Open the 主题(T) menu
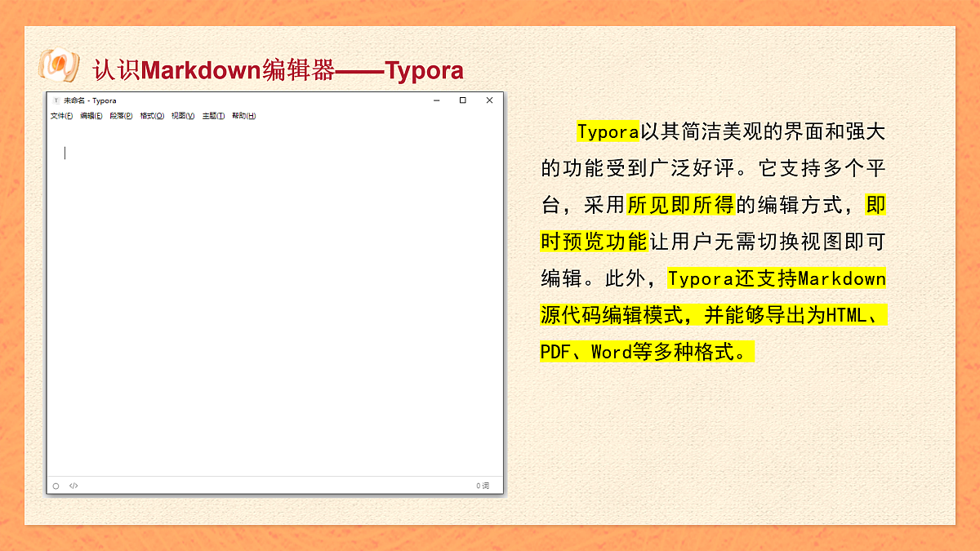980x551 pixels. coord(213,116)
